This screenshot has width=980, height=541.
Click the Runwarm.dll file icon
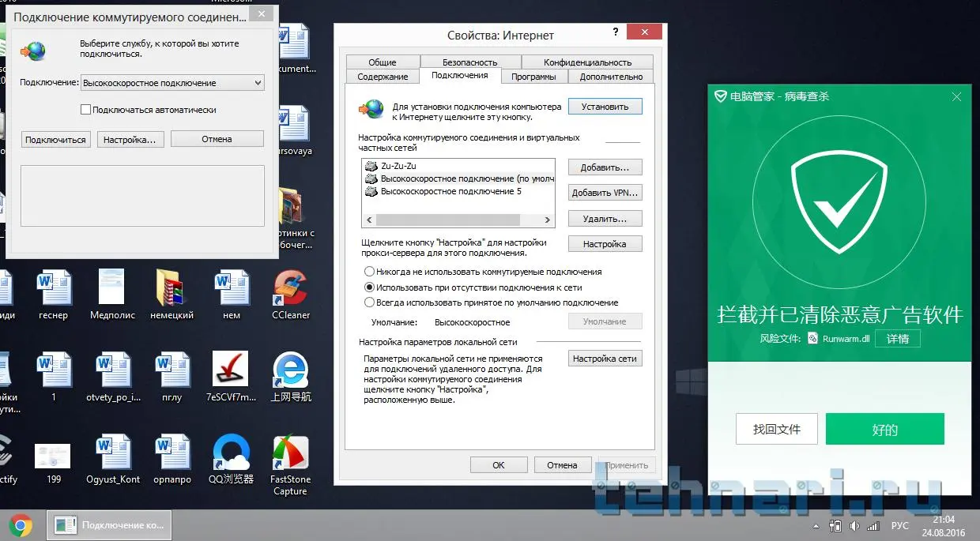(x=811, y=339)
